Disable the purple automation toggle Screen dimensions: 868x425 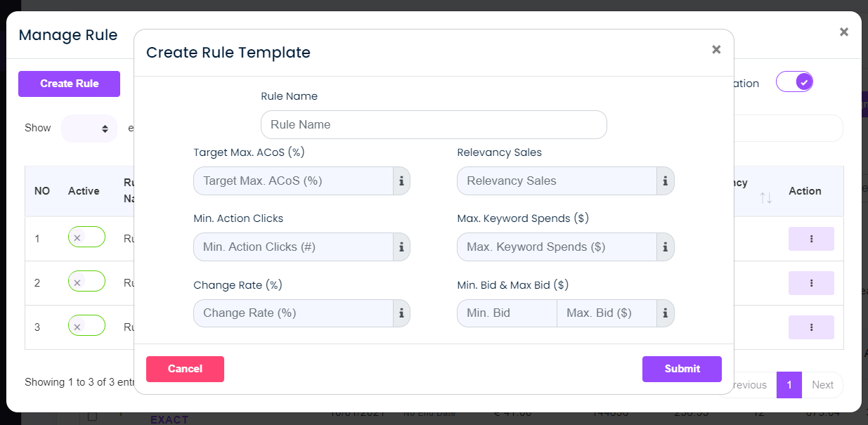[794, 82]
